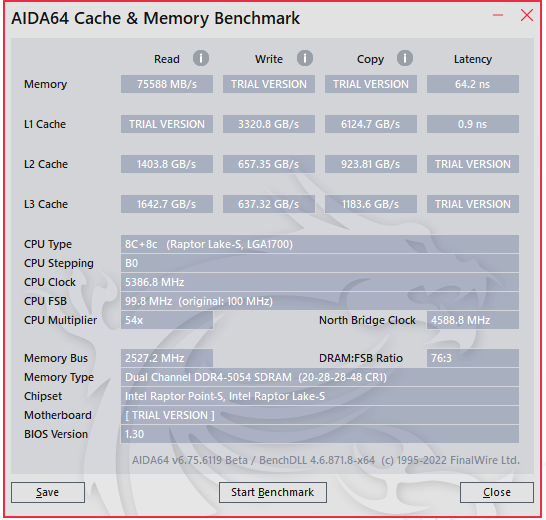Click the L3 Cache read value 1642.7 GB/s
Viewport: 546px width, 520px height.
(x=167, y=204)
